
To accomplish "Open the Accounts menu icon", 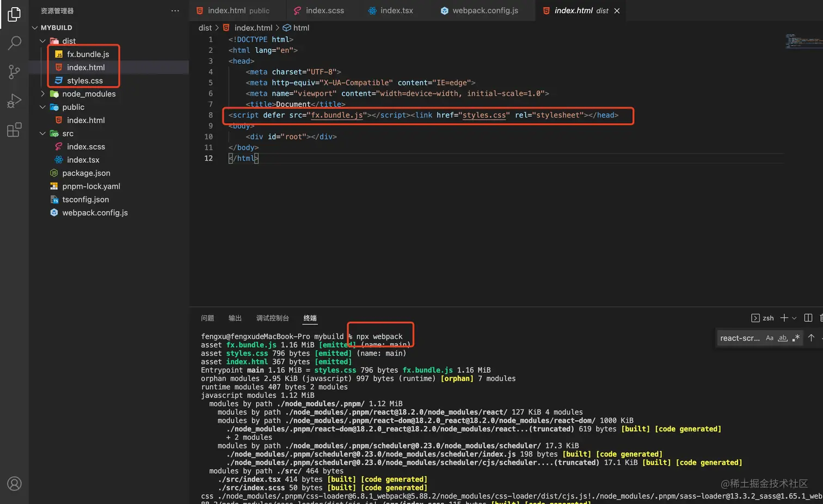I will pyautogui.click(x=14, y=483).
